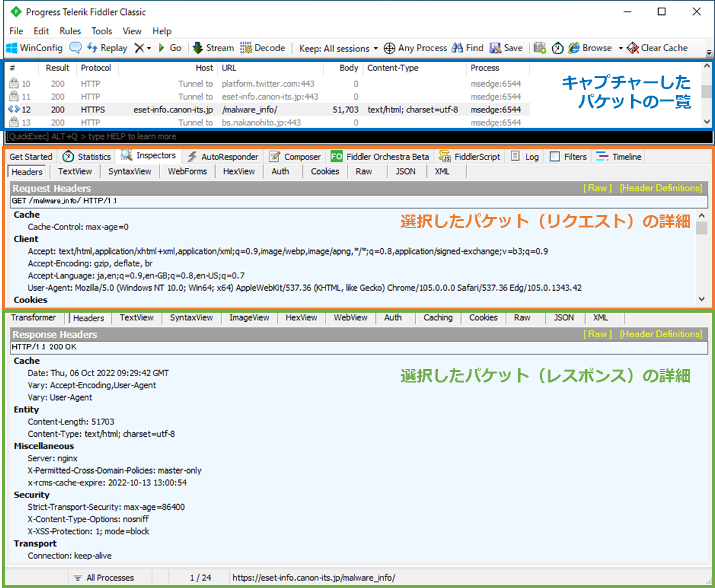Click Header Definitions link in Response Headers

pyautogui.click(x=661, y=334)
